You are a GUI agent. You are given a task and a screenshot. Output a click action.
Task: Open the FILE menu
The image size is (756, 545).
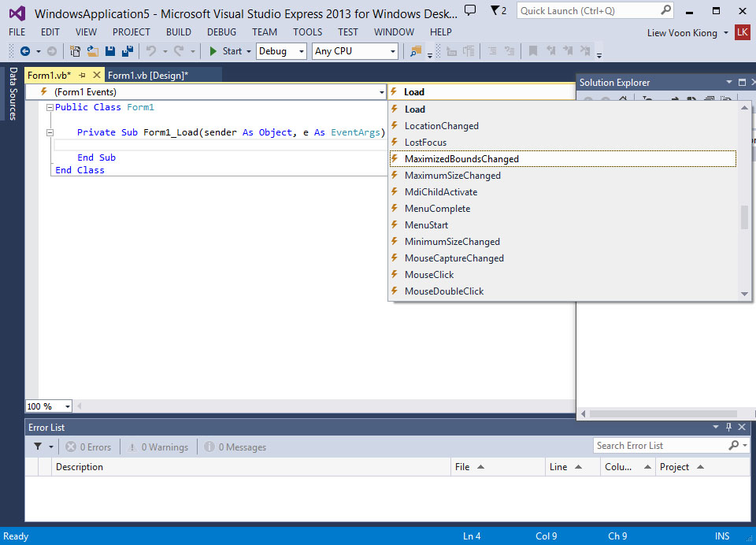pos(17,32)
